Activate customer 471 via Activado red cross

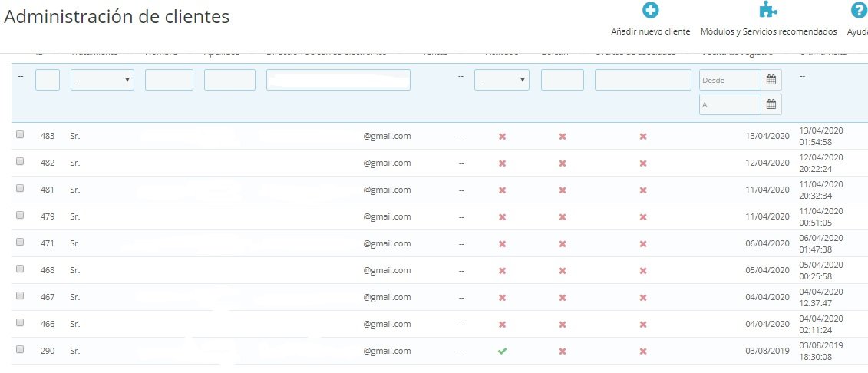tap(502, 243)
